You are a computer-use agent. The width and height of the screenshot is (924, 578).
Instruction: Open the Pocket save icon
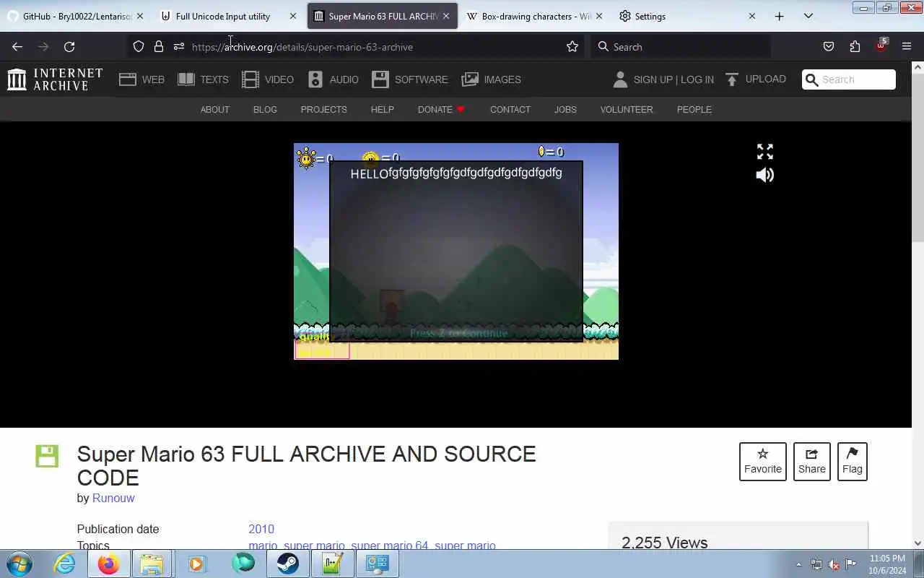coord(829,47)
